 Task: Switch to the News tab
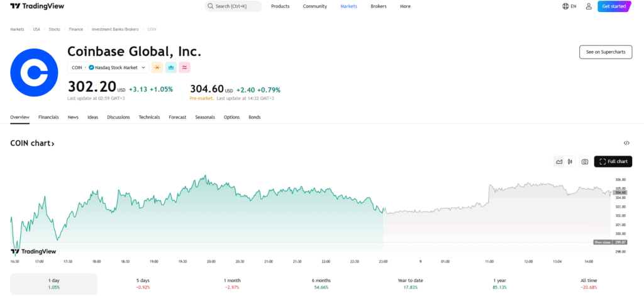pos(73,117)
